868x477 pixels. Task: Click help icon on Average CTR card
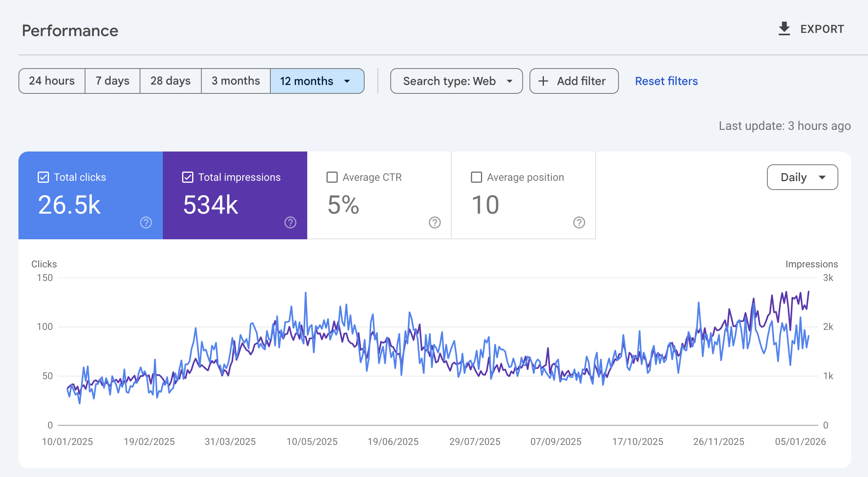[435, 222]
